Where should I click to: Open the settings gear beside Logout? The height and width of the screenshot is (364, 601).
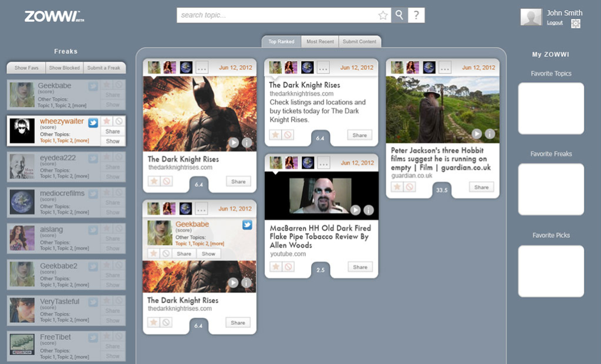coord(575,23)
